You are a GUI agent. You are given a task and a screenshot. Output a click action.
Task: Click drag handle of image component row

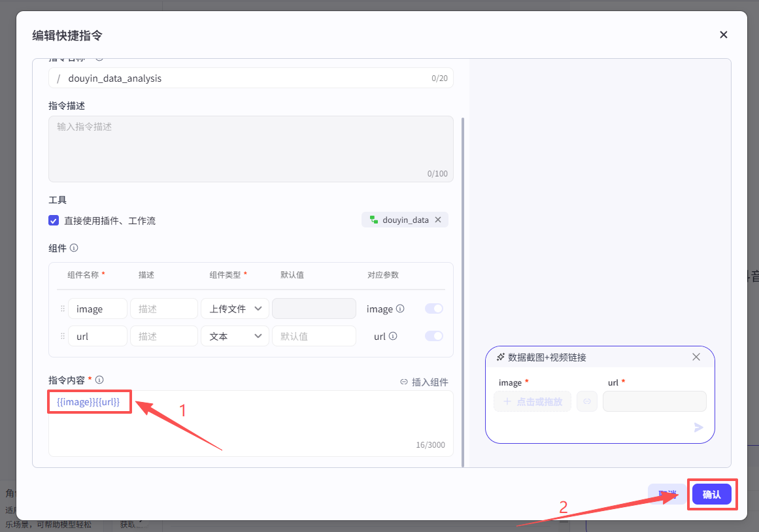(x=63, y=309)
